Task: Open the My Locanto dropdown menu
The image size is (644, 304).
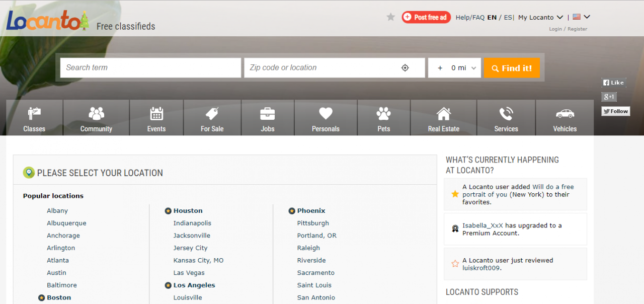Action: pyautogui.click(x=540, y=17)
